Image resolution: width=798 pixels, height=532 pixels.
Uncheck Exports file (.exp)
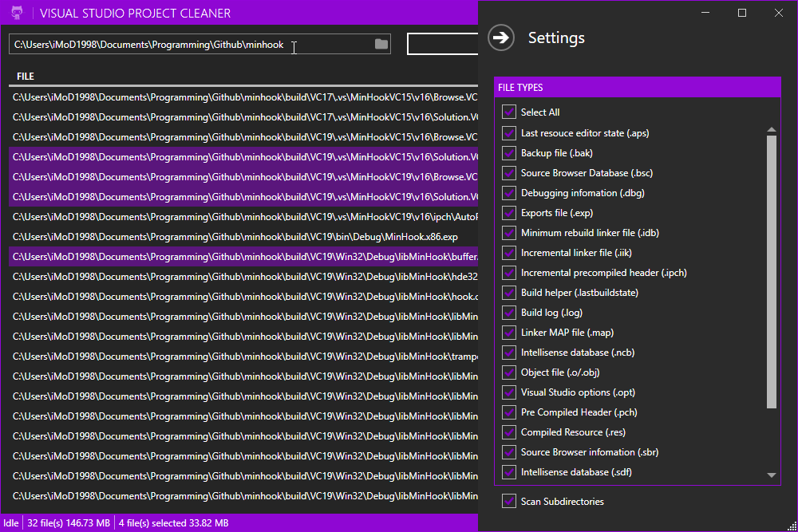pos(509,213)
